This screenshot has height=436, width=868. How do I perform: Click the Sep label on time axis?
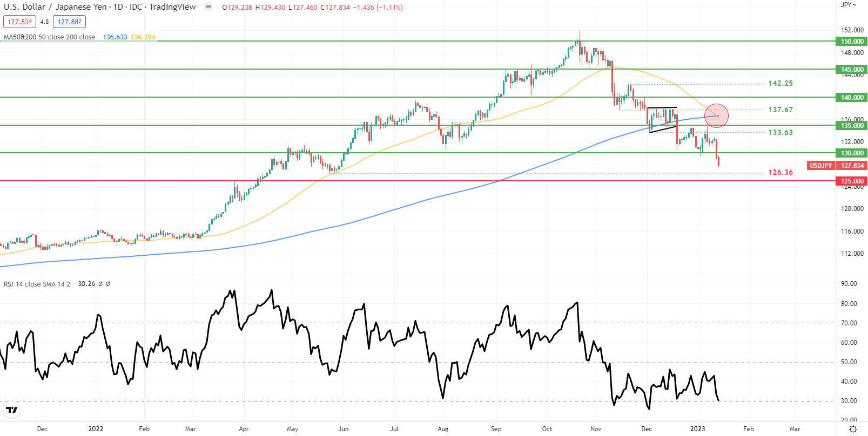click(496, 429)
